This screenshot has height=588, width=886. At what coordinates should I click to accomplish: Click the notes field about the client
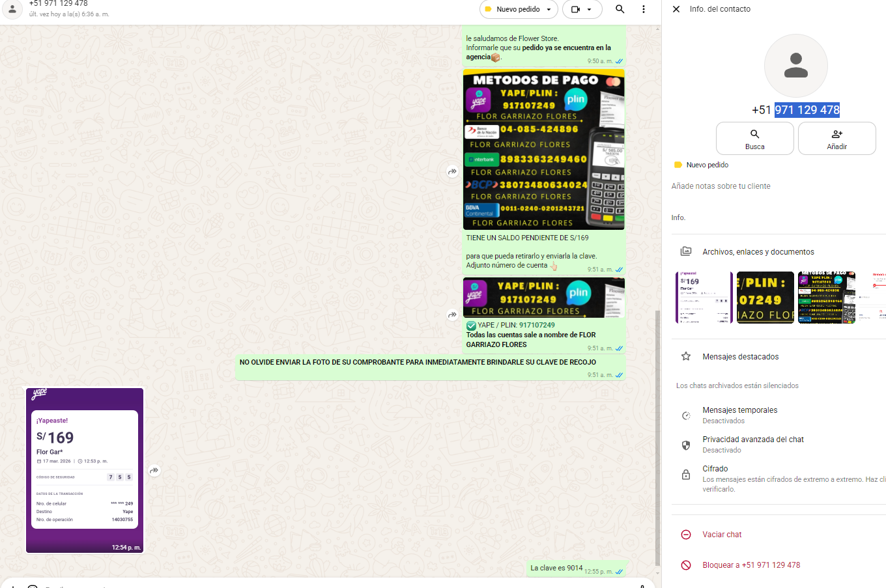pos(721,186)
